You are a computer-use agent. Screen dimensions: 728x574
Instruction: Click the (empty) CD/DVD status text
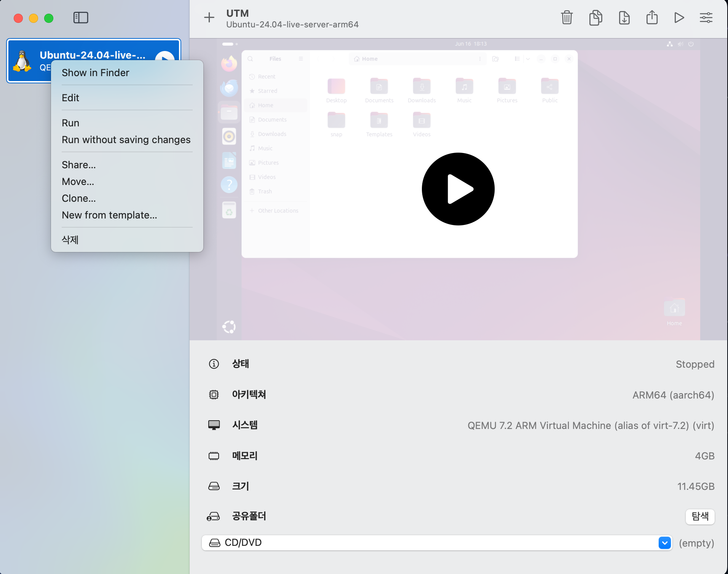click(x=696, y=543)
